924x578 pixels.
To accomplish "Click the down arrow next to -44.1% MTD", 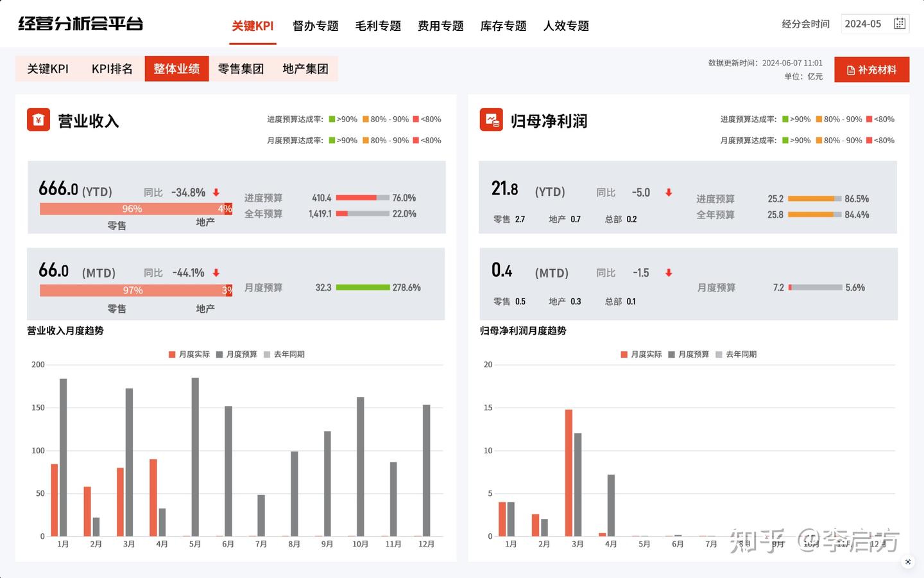I will point(217,273).
